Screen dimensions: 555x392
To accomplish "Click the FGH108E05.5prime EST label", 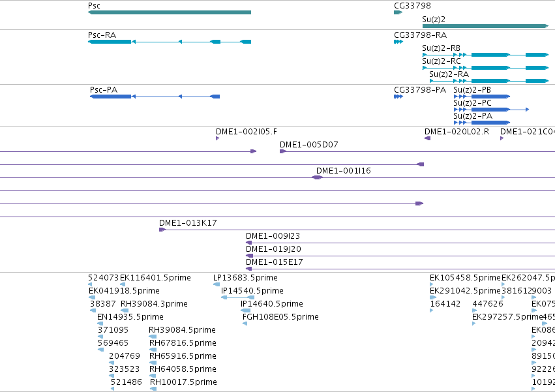I will [x=280, y=316].
